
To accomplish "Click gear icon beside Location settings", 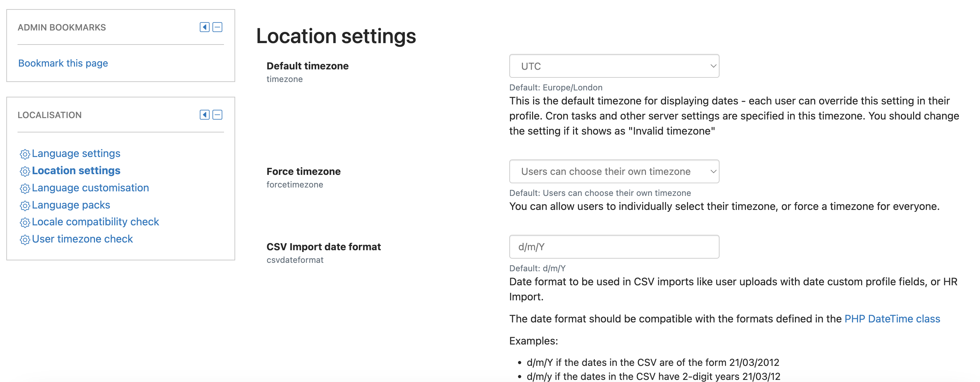I will pyautogui.click(x=25, y=171).
